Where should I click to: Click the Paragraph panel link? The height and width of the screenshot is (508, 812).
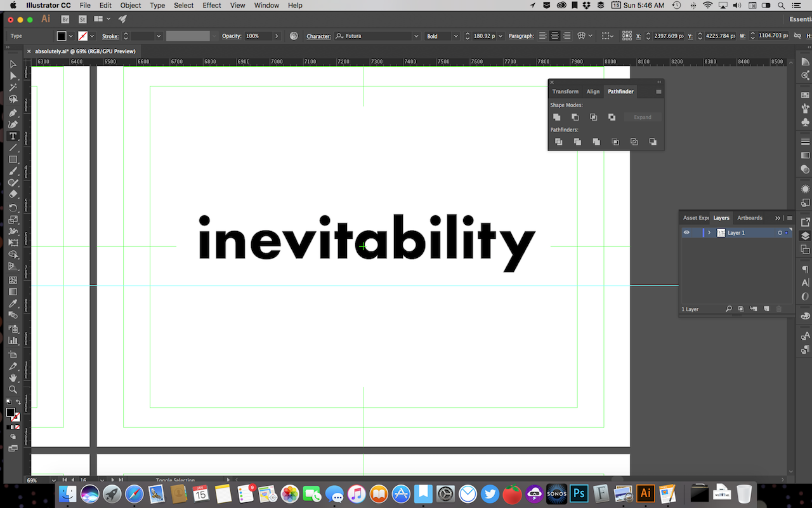(521, 36)
